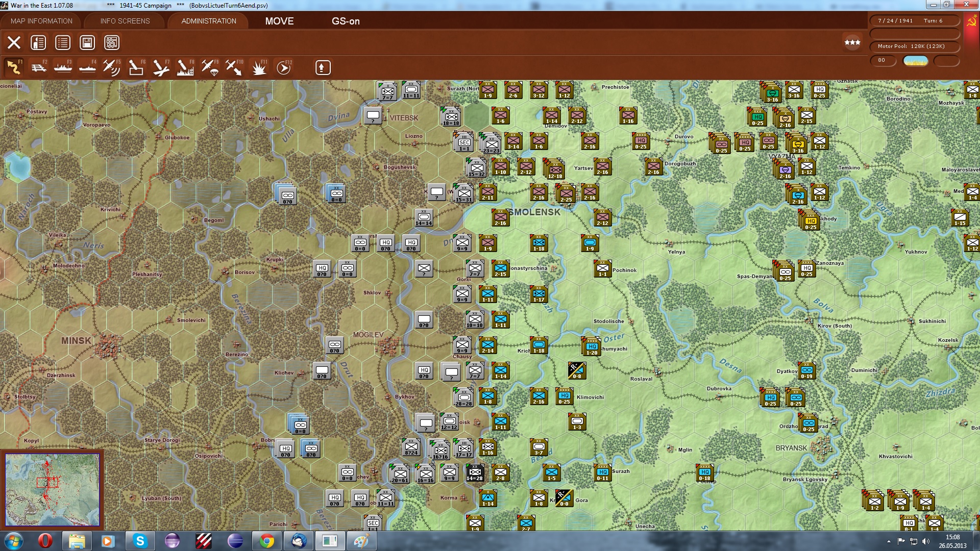Image resolution: width=980 pixels, height=551 pixels.
Task: Select the F11 explosion mode icon
Action: point(259,67)
